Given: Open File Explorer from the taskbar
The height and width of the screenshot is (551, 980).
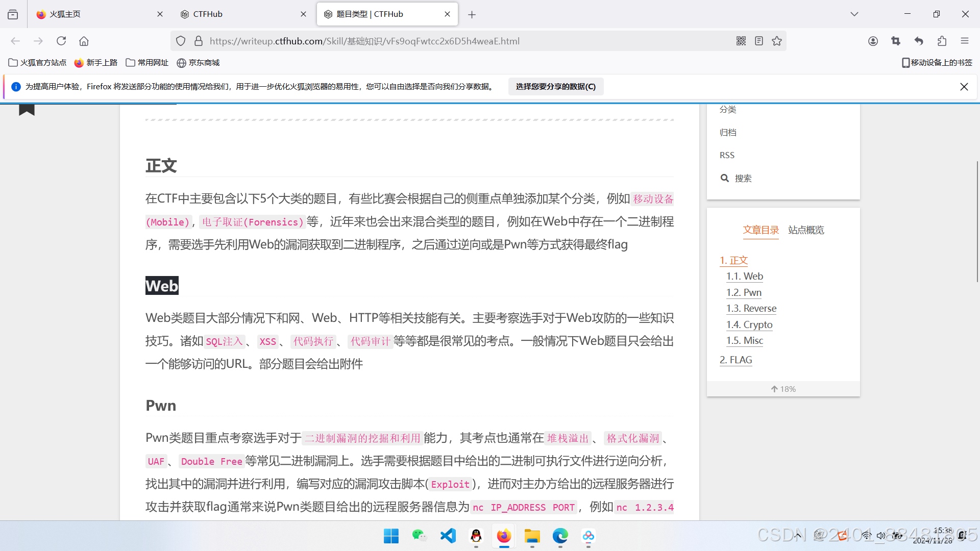Looking at the screenshot, I should click(x=532, y=536).
